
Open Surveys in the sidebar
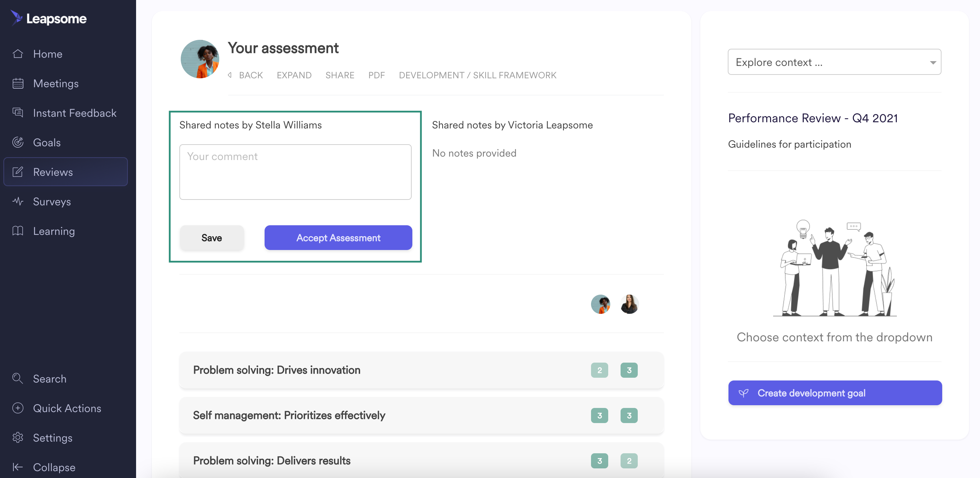(52, 201)
